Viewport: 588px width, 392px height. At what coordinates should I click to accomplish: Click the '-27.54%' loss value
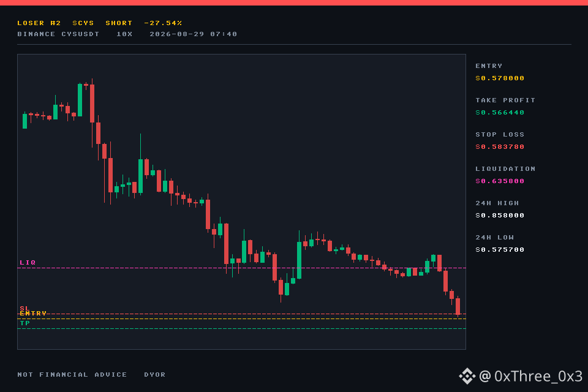[x=163, y=23]
